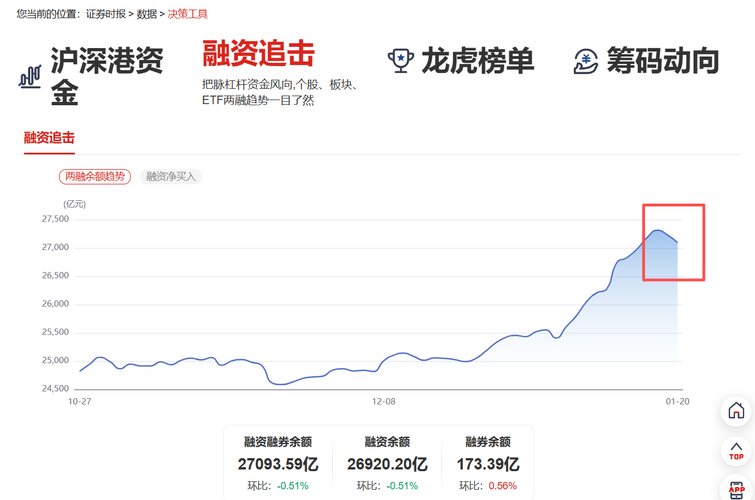The height and width of the screenshot is (500, 755).
Task: Switch to the red underlined 融资追击 sub-tab
Action: point(49,138)
